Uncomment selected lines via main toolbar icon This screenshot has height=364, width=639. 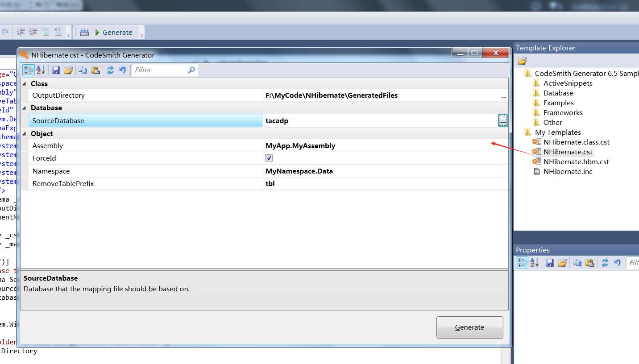[58, 32]
